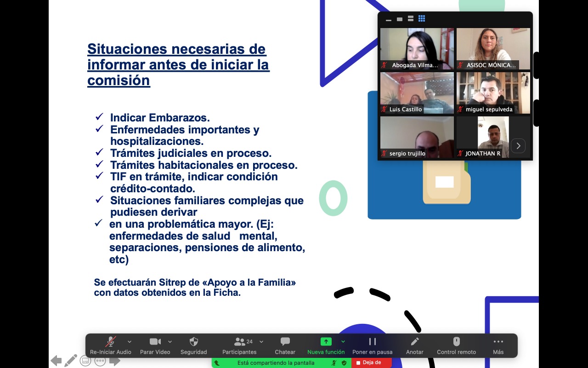Advance to the next slide with the right arrow
588x368 pixels.
115,361
